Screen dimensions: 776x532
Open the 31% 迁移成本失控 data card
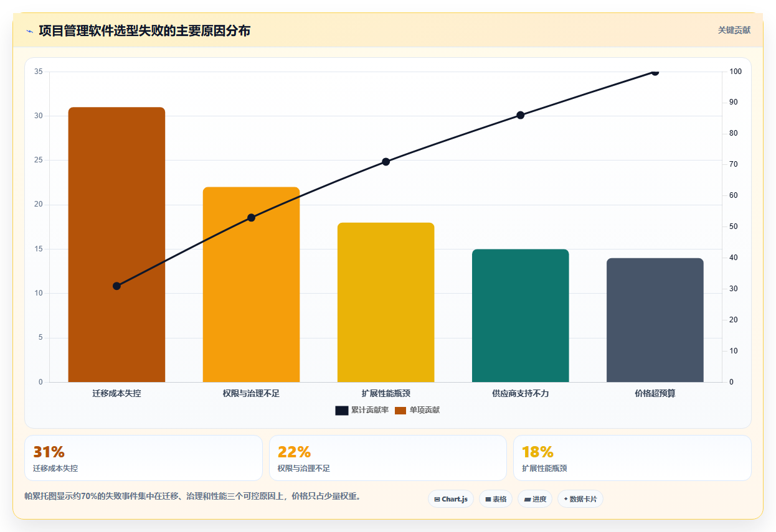click(143, 458)
